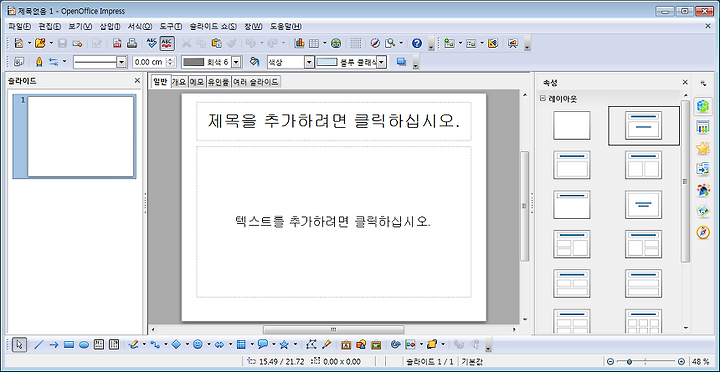This screenshot has width=720, height=372.
Task: Click the title placeholder 제목을 추가하려면
Action: 334,121
